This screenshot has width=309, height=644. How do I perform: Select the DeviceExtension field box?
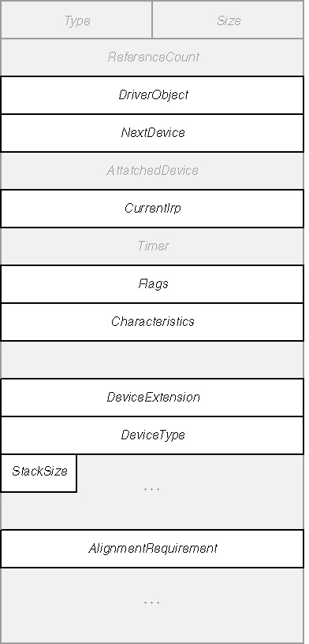pyautogui.click(x=152, y=397)
